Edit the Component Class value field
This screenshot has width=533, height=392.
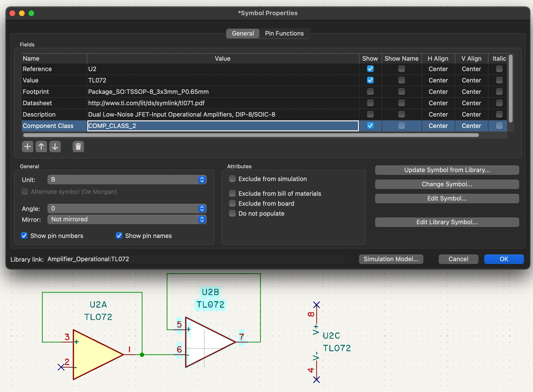222,125
